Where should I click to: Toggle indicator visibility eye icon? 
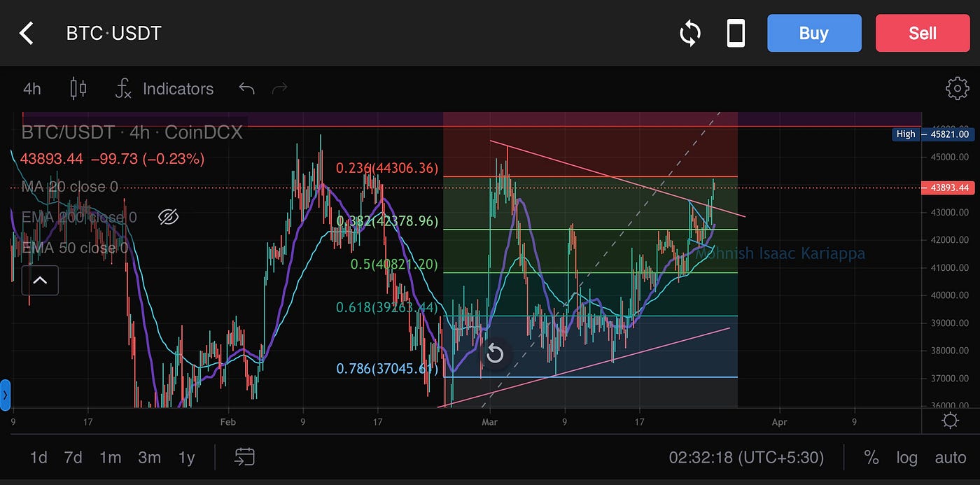point(168,218)
